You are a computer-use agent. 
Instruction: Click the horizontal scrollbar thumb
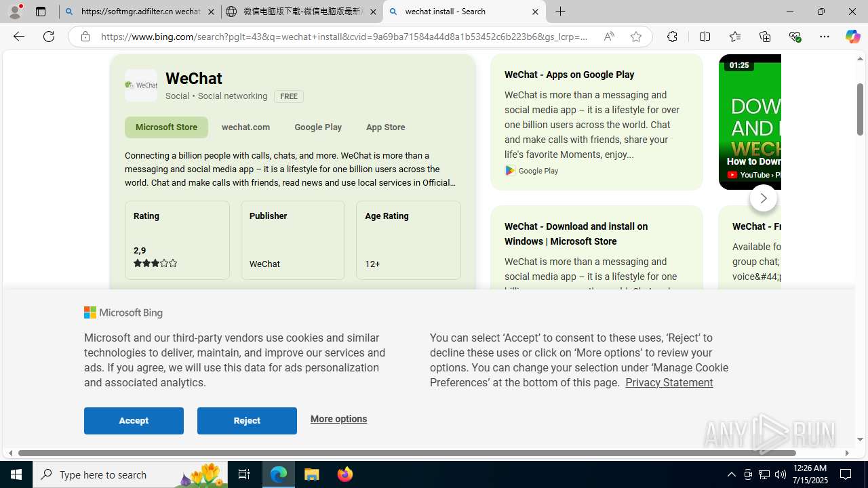pyautogui.click(x=407, y=453)
